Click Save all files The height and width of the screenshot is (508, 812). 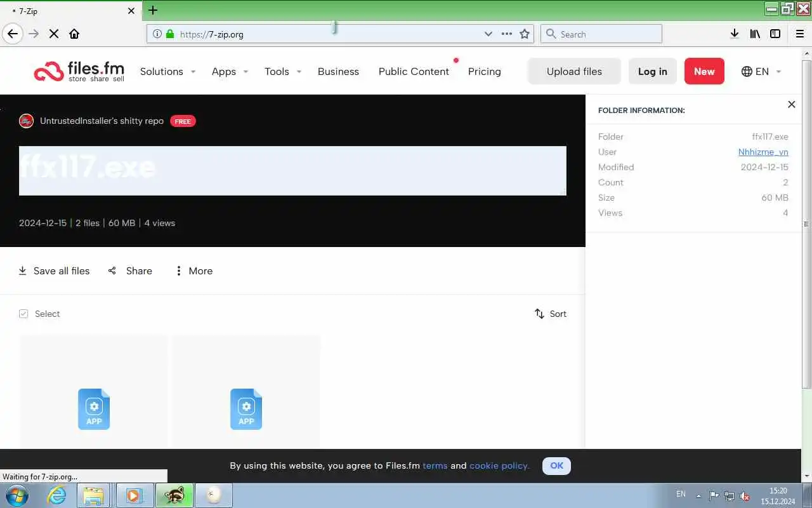[x=54, y=271]
